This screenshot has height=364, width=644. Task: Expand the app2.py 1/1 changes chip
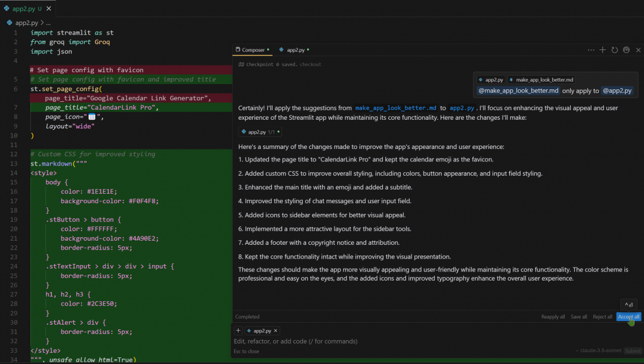coord(261,132)
